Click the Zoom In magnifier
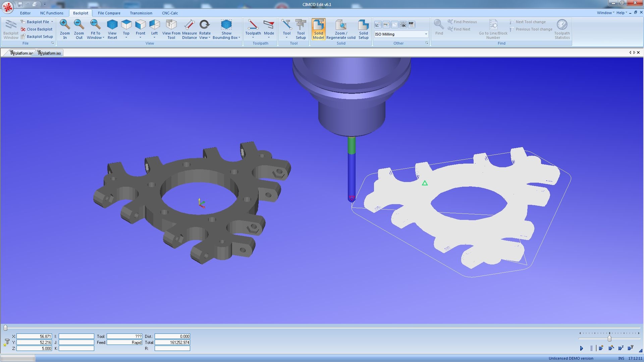The height and width of the screenshot is (362, 644). point(65,29)
